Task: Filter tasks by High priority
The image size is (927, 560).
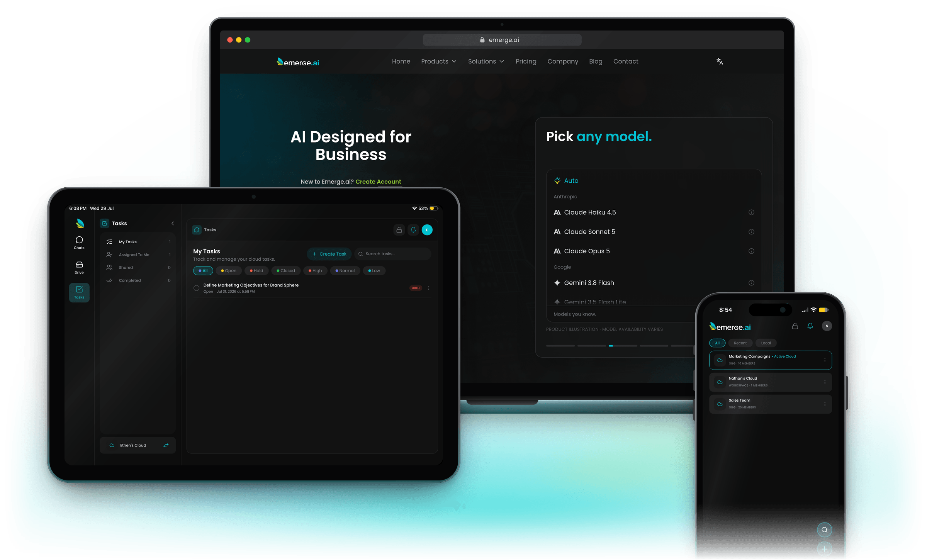Action: tap(315, 271)
